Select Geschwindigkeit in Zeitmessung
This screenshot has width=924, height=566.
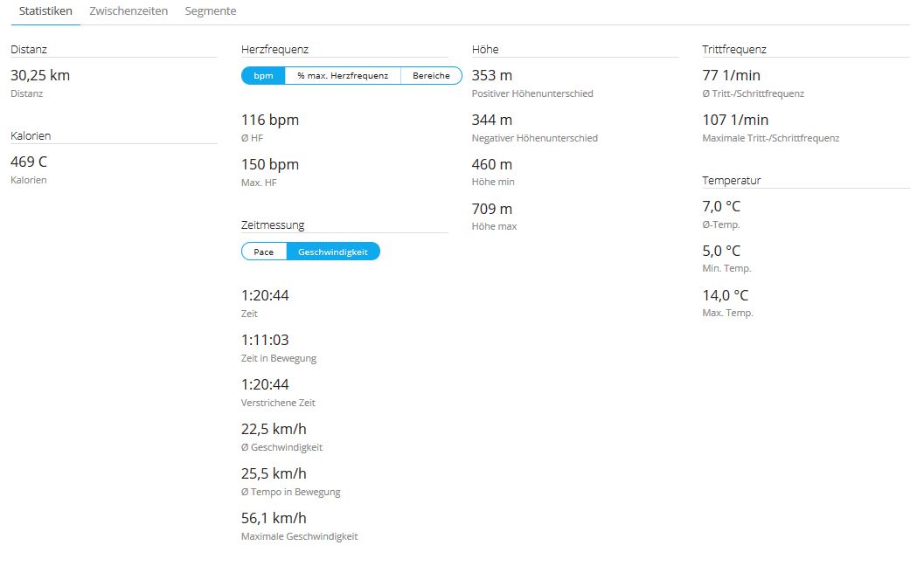tap(333, 252)
